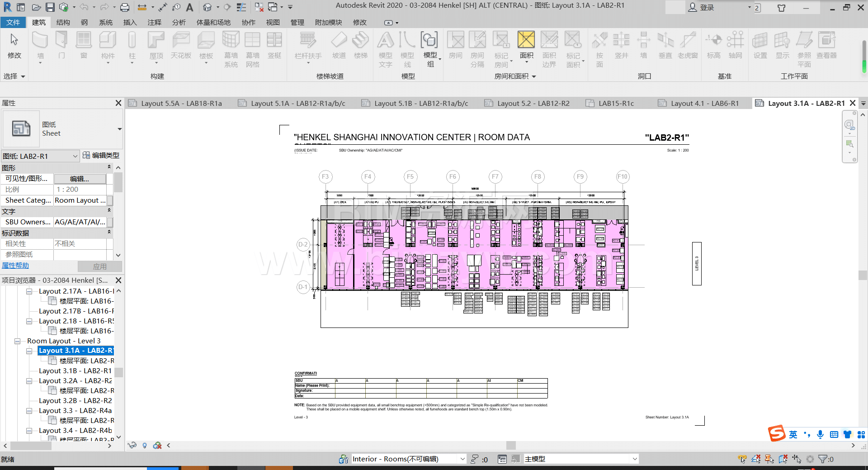Choose the Curtain System tool

(231, 49)
